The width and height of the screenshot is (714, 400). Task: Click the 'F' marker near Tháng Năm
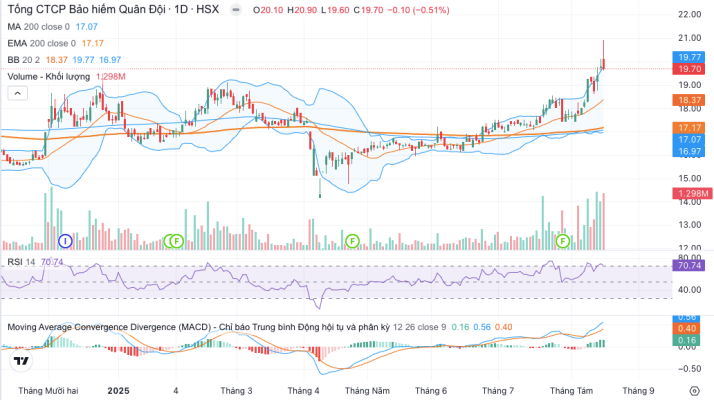click(x=352, y=241)
